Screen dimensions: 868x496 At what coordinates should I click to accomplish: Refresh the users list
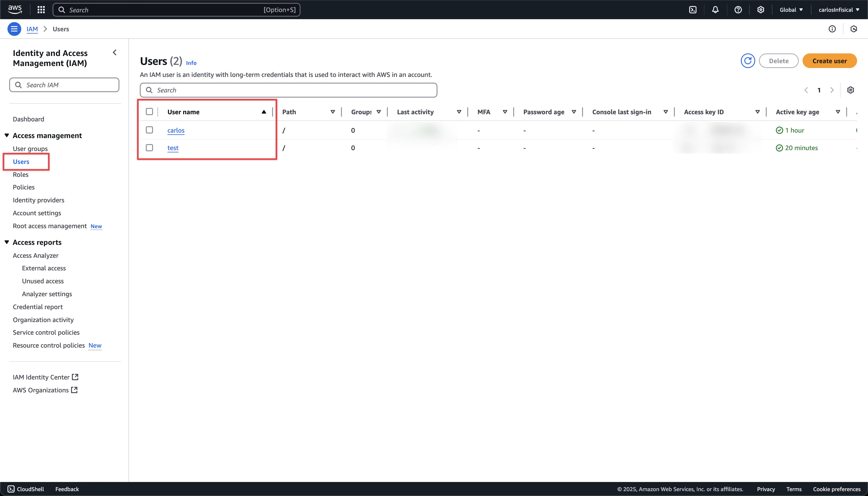[x=748, y=61]
